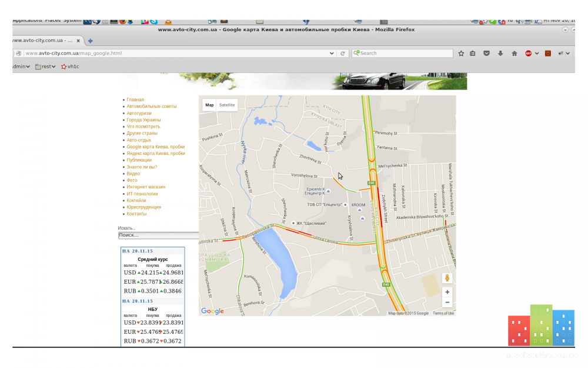
Task: Open the Юриспруденция link
Action: (x=143, y=207)
